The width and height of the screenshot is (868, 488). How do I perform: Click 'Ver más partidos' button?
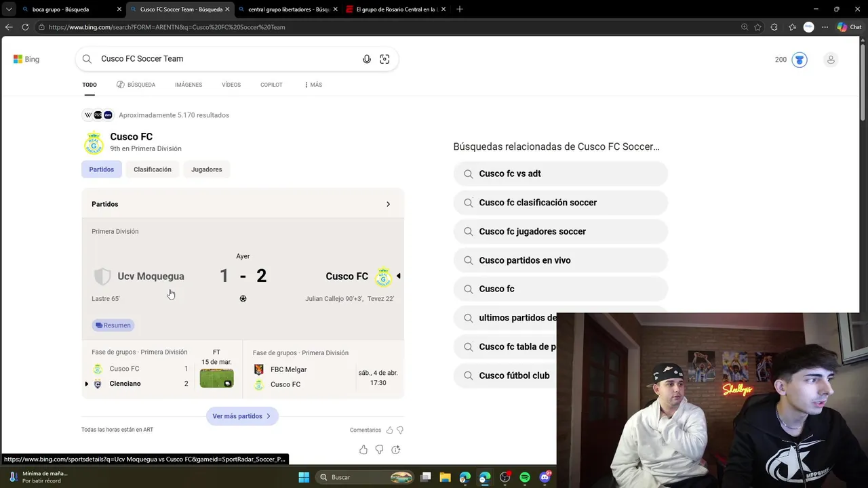242,416
